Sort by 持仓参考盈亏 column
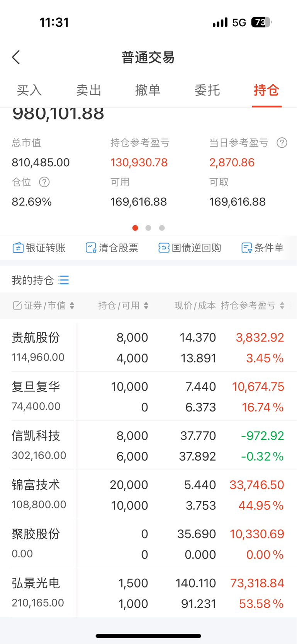This screenshot has height=644, width=297. (x=253, y=306)
